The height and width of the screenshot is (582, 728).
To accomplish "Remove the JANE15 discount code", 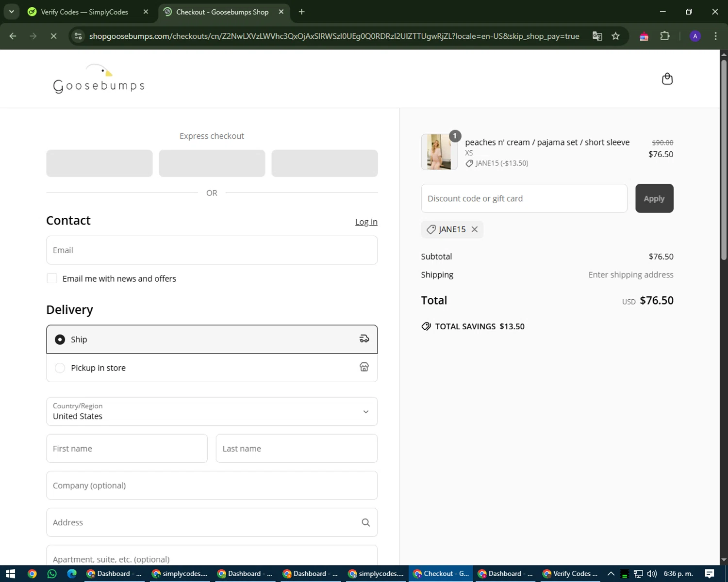I will click(x=475, y=229).
